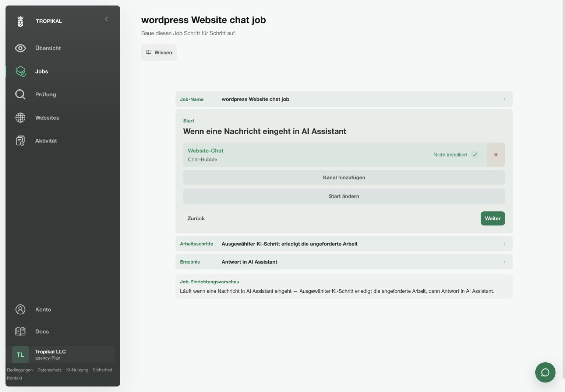Viewport: 565px width, 392px height.
Task: Click the Konto user icon
Action: [20, 309]
